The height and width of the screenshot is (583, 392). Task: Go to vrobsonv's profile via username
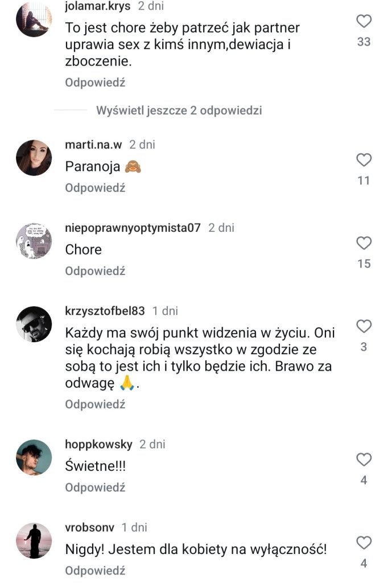(90, 527)
